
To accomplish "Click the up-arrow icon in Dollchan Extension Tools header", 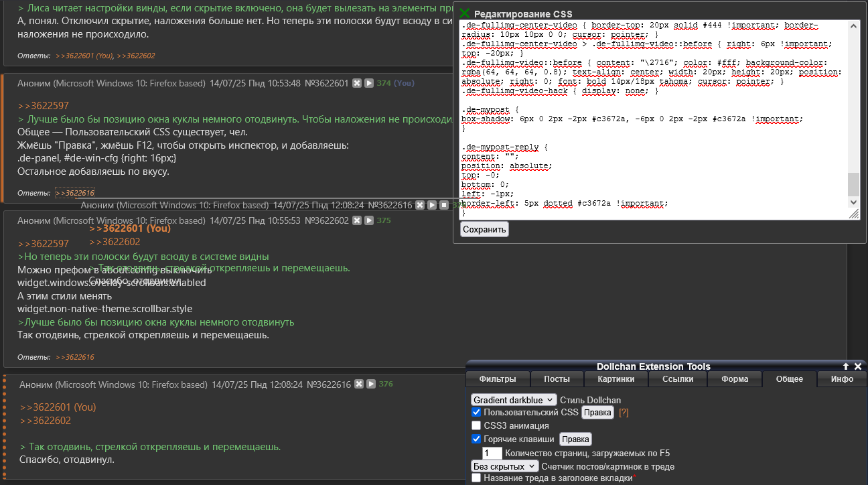I will (846, 366).
